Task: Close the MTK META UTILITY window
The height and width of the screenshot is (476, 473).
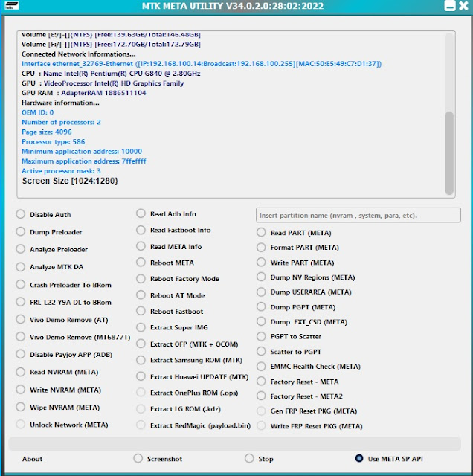Action: (x=463, y=6)
